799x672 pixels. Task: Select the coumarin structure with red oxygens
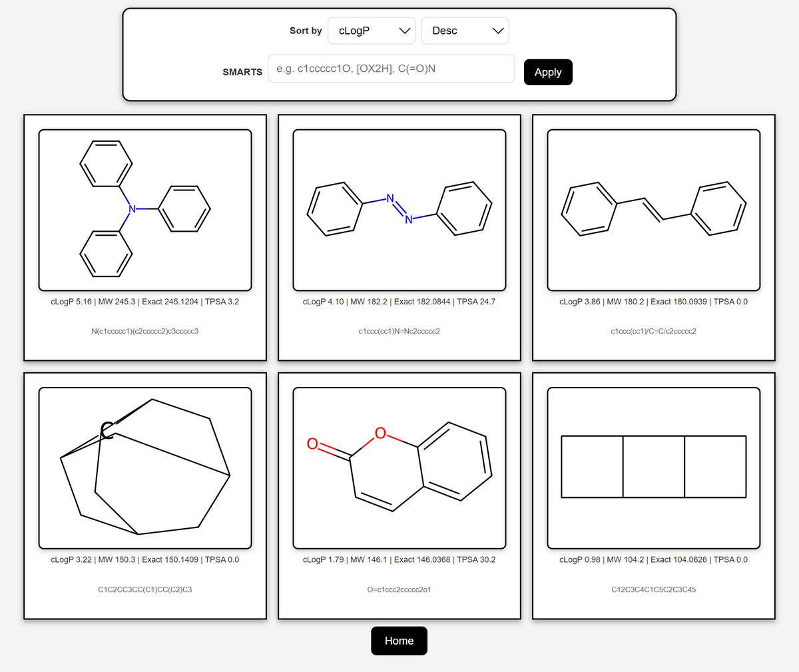399,466
